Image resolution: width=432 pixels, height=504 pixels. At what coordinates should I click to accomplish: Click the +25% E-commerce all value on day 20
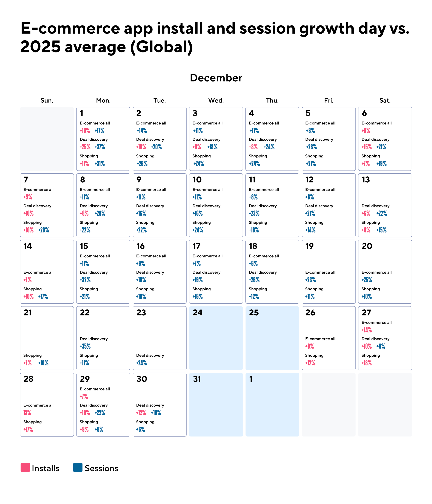pos(367,280)
